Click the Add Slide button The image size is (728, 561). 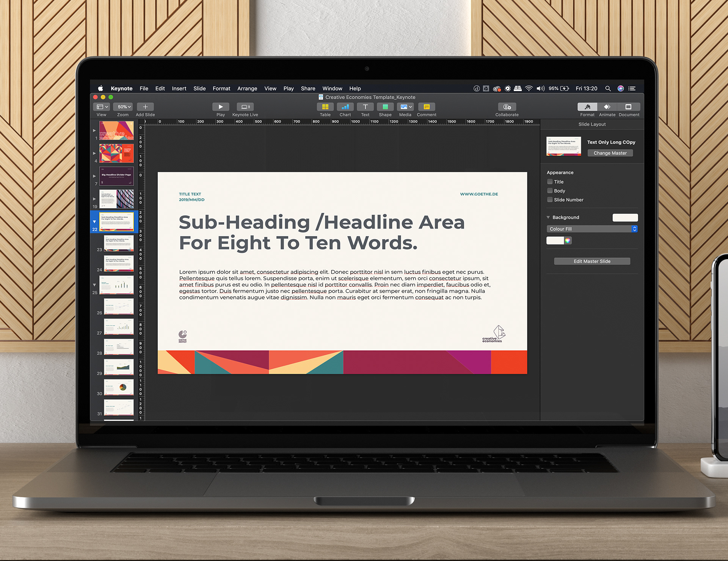tap(145, 107)
